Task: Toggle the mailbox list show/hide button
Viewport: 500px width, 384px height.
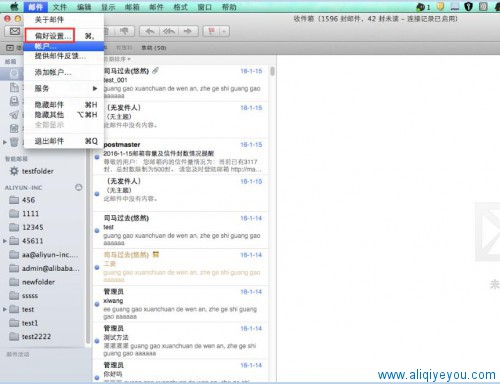Action: (10, 48)
